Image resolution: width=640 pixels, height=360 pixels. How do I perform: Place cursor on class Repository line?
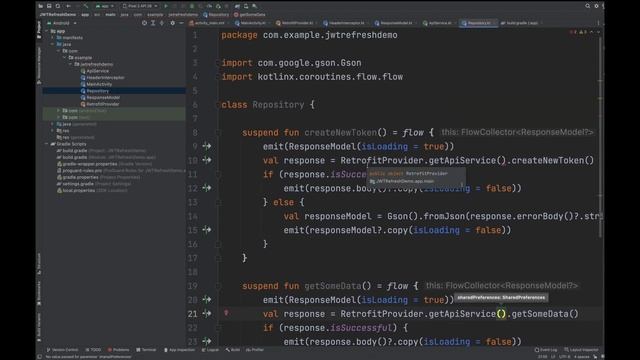pos(268,104)
